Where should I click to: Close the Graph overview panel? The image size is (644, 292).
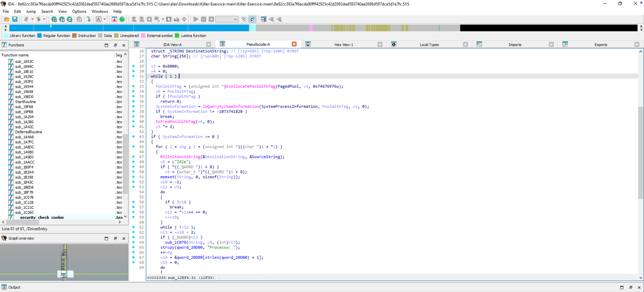click(124, 239)
